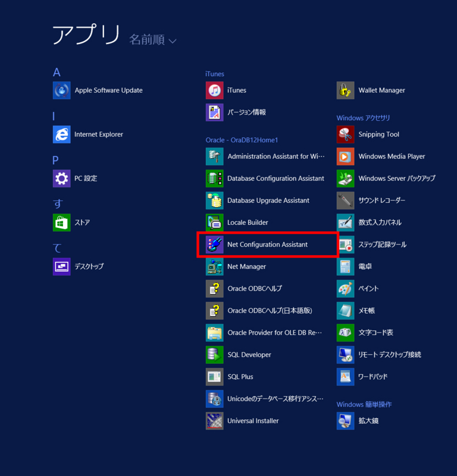Open the Unicodeのデータベース移行アシスタント icon
Viewport: 457px width, 476px height.
(214, 399)
